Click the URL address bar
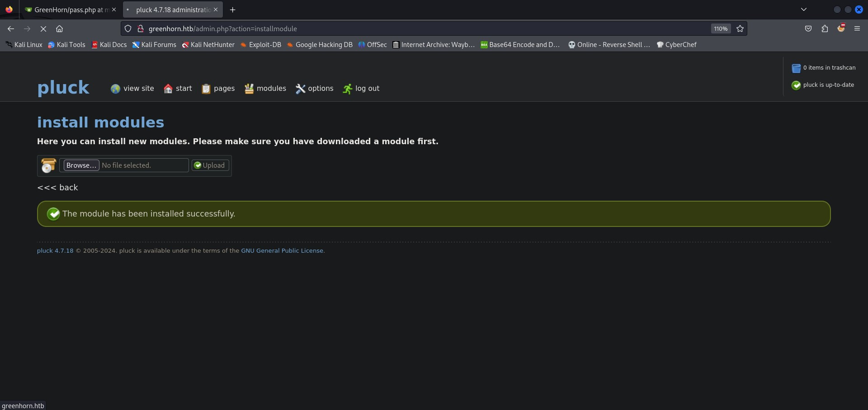The height and width of the screenshot is (410, 868). coord(407,28)
